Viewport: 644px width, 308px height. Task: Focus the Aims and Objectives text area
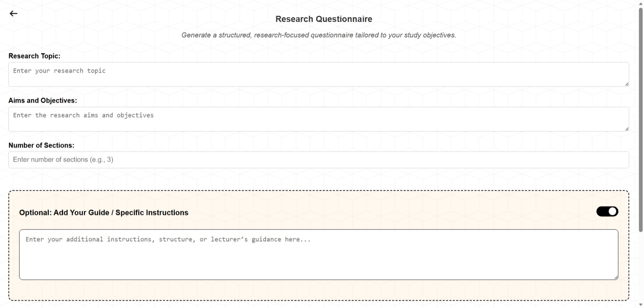pos(319,119)
